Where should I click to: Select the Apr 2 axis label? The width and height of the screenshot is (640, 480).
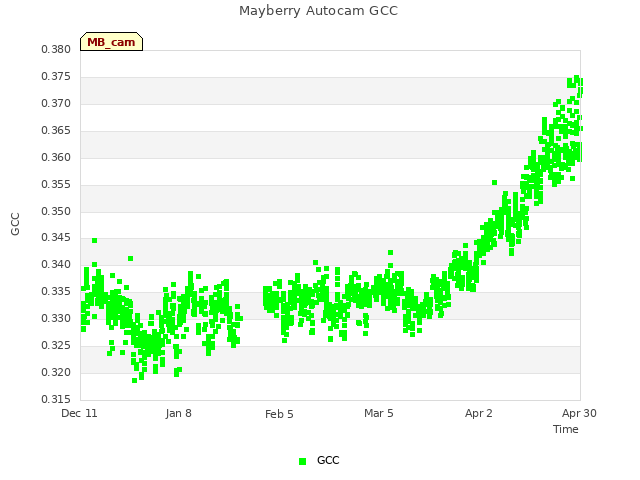click(x=478, y=413)
